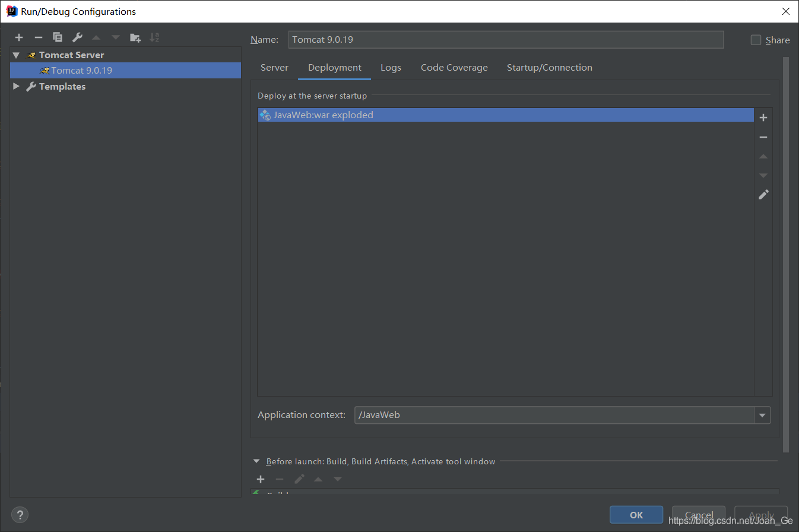
Task: Edit before launch task
Action: pos(299,479)
